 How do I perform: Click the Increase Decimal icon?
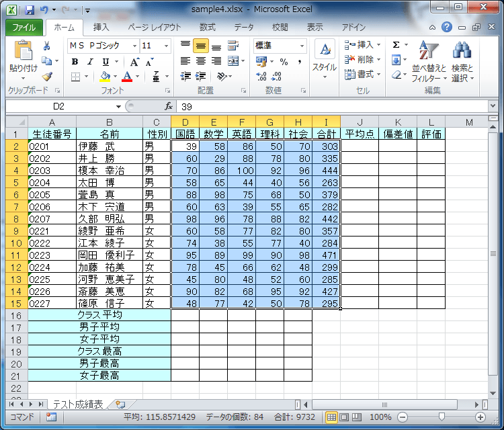pyautogui.click(x=261, y=76)
